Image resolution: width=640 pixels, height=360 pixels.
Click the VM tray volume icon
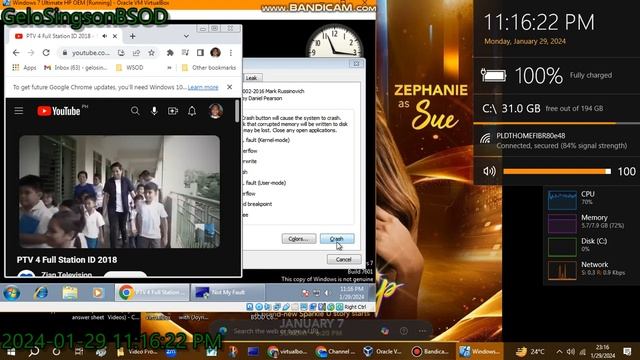[x=327, y=293]
